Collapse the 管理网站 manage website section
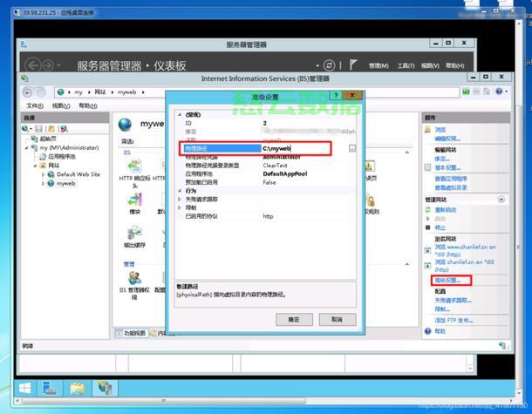 (x=501, y=200)
